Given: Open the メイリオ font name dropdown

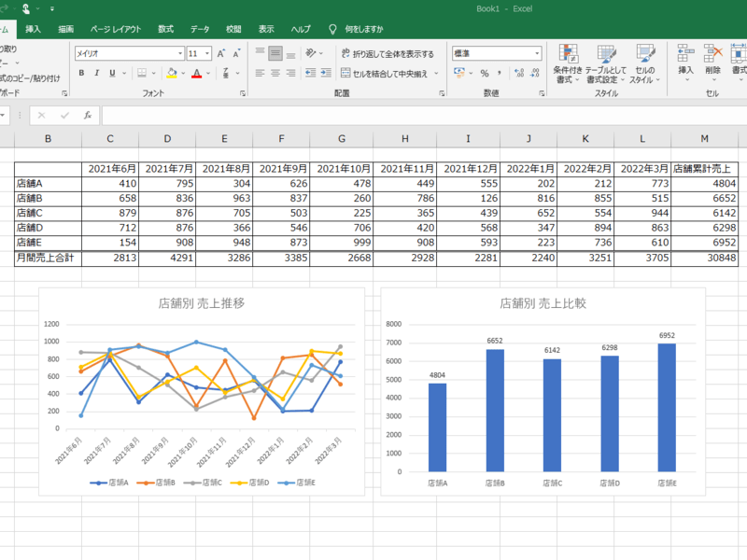Looking at the screenshot, I should [x=179, y=53].
